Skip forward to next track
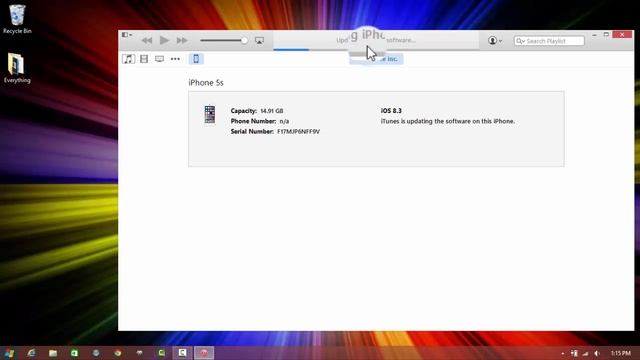 pos(182,40)
